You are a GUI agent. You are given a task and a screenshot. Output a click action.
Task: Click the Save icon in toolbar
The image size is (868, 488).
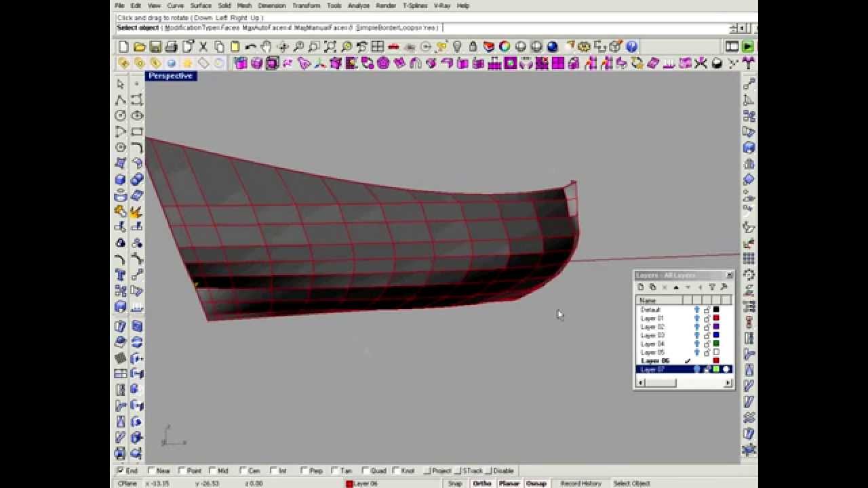155,47
